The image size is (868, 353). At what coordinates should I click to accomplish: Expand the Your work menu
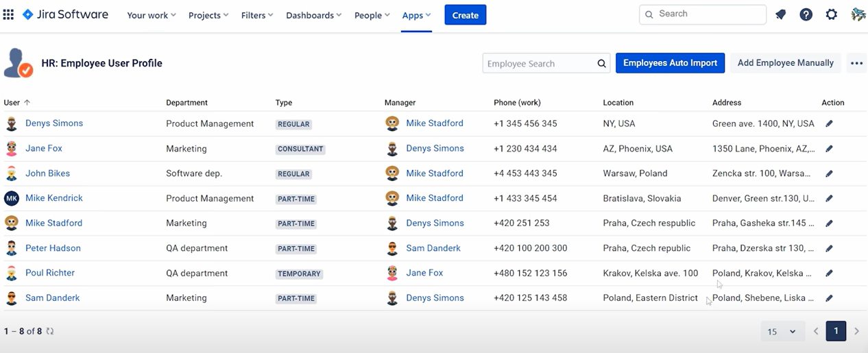(x=152, y=15)
